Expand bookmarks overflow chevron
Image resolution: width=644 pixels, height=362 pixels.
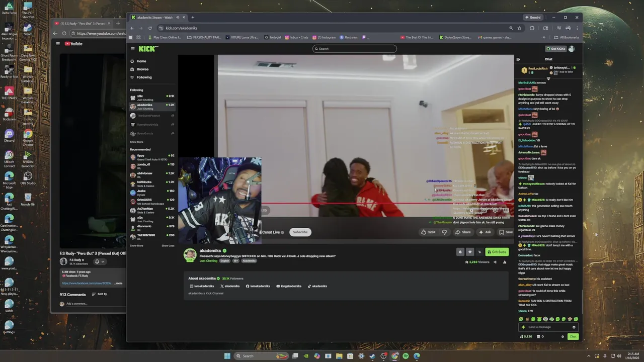click(543, 37)
